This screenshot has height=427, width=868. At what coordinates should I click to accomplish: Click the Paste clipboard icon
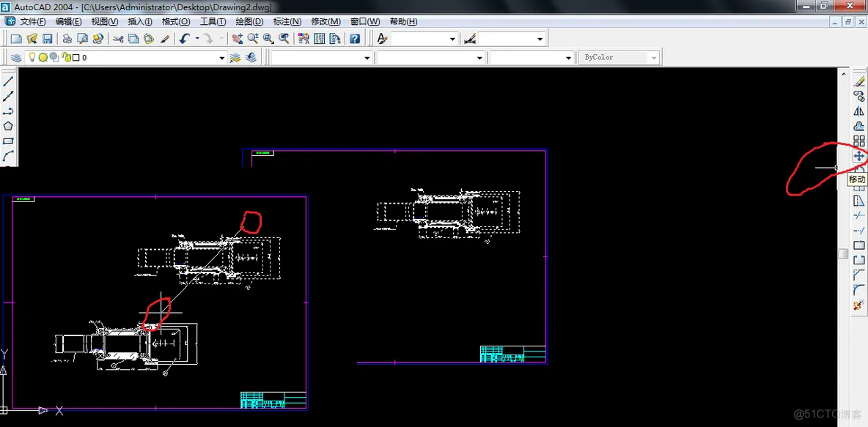[x=148, y=39]
